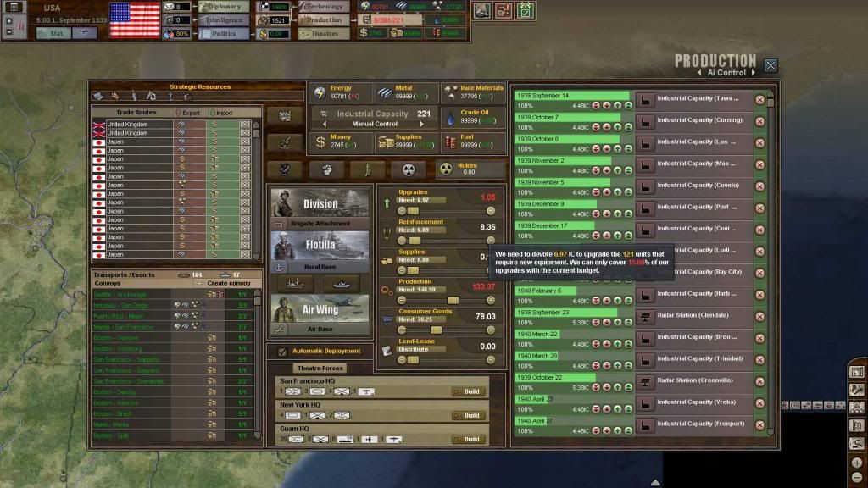Click the airfield icon beside Air Base
Image resolution: width=868 pixels, height=488 pixels.
click(x=279, y=330)
